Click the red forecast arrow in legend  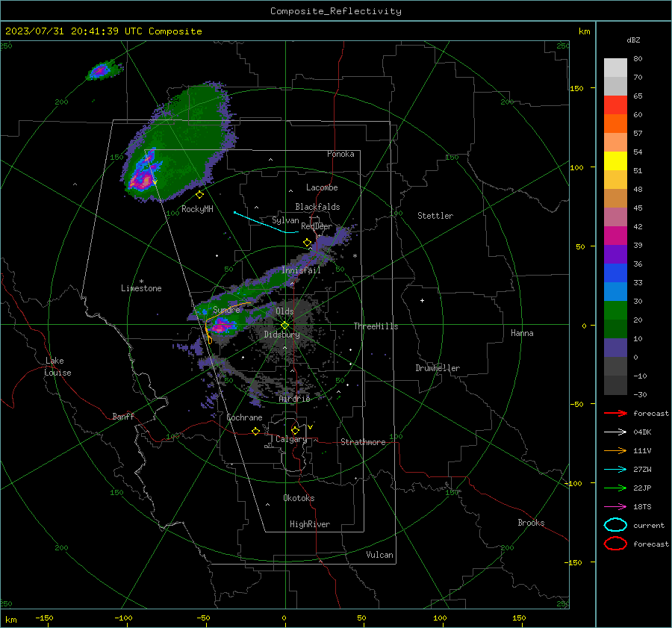pyautogui.click(x=615, y=413)
